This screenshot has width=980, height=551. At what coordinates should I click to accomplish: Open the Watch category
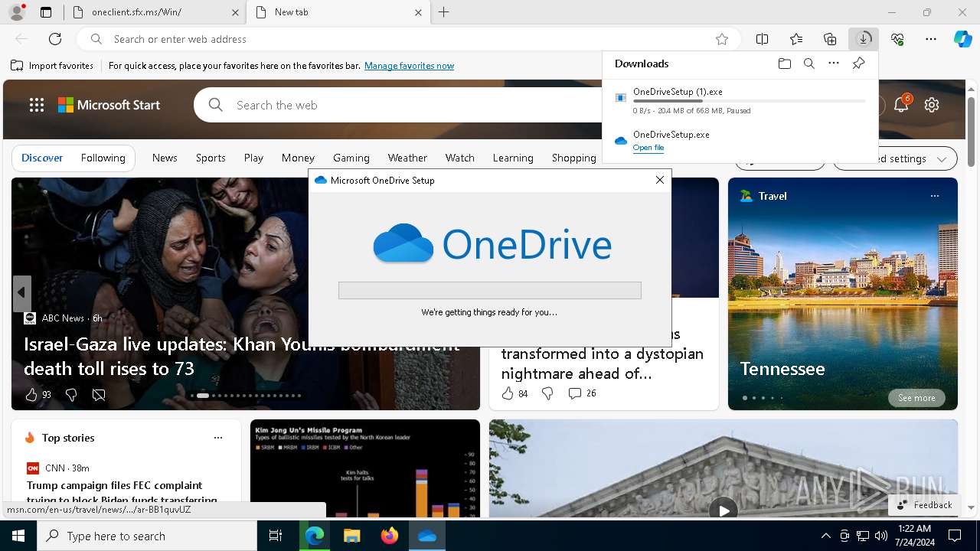pyautogui.click(x=460, y=158)
